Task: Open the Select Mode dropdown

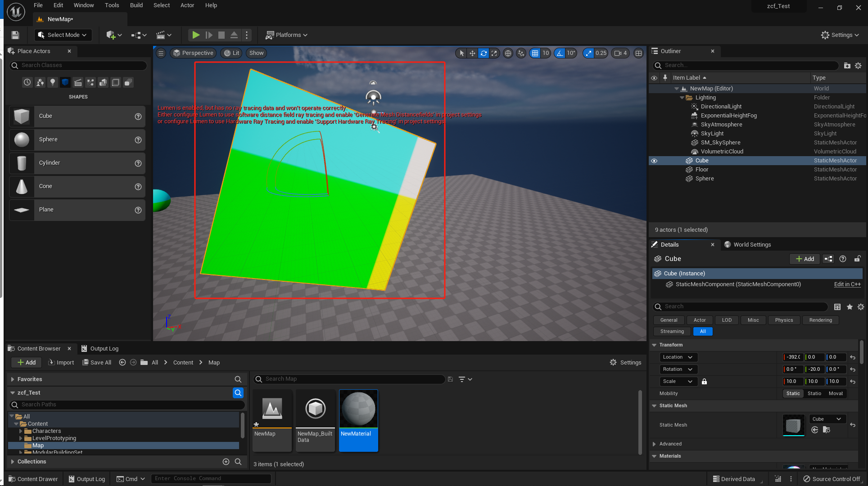Action: 63,35
